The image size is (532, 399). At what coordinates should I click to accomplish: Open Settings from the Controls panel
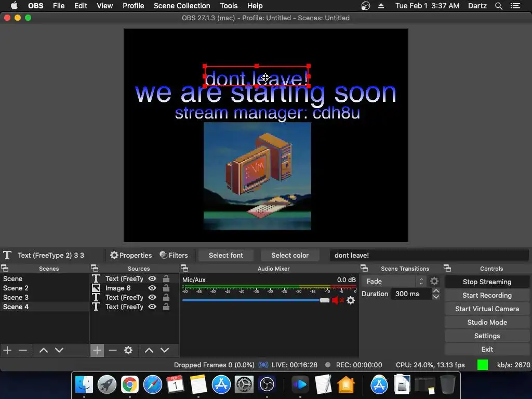487,336
